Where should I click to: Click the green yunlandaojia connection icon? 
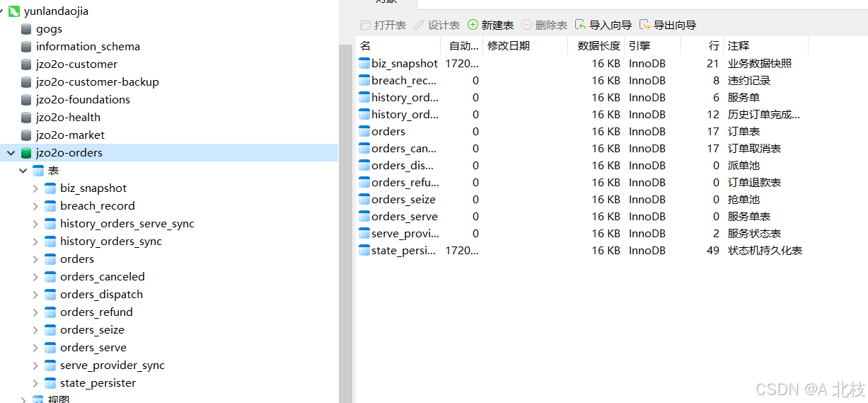[x=13, y=11]
